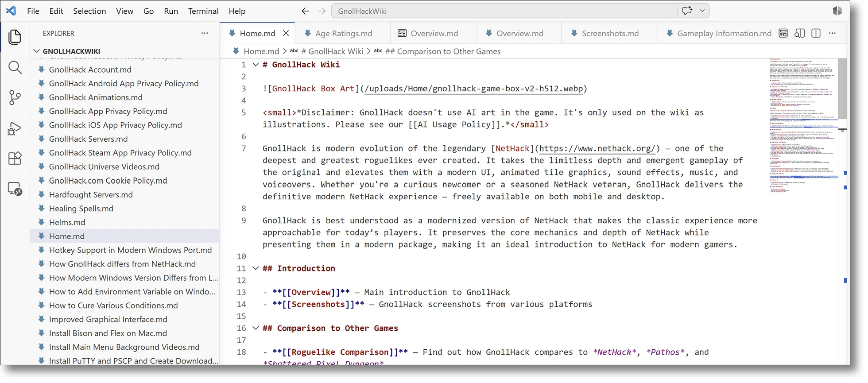Screen dimensions: 868x383
Task: Open the Remote Explorer view icon
Action: coord(15,189)
